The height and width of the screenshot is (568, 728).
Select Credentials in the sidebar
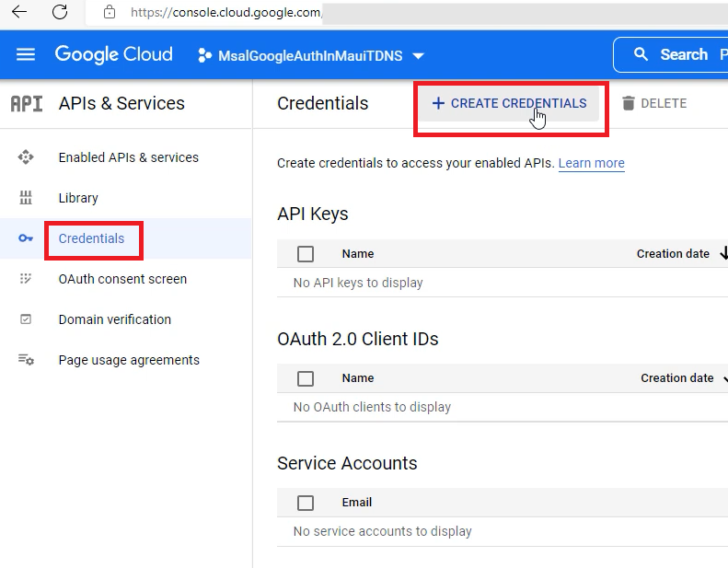pos(91,238)
